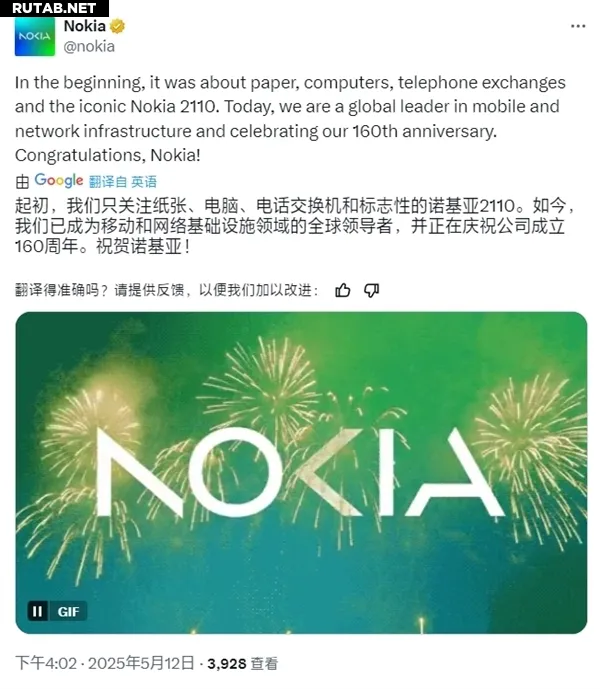
Task: Click the thumbs up translation feedback icon
Action: coord(343,290)
